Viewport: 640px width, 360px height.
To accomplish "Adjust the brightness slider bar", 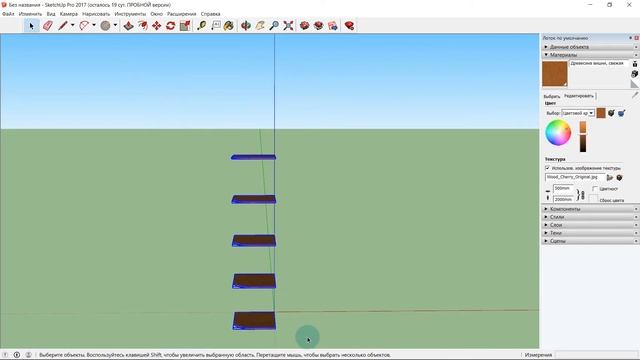I will click(x=583, y=136).
